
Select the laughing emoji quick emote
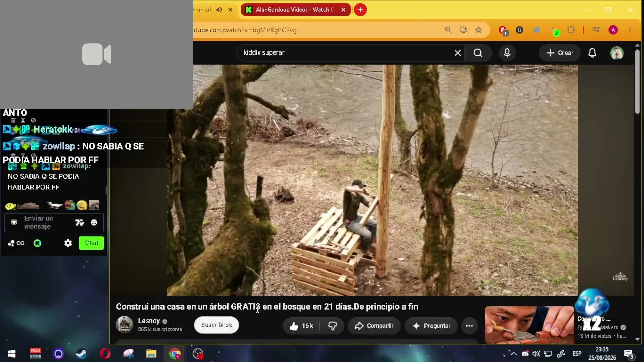click(82, 205)
